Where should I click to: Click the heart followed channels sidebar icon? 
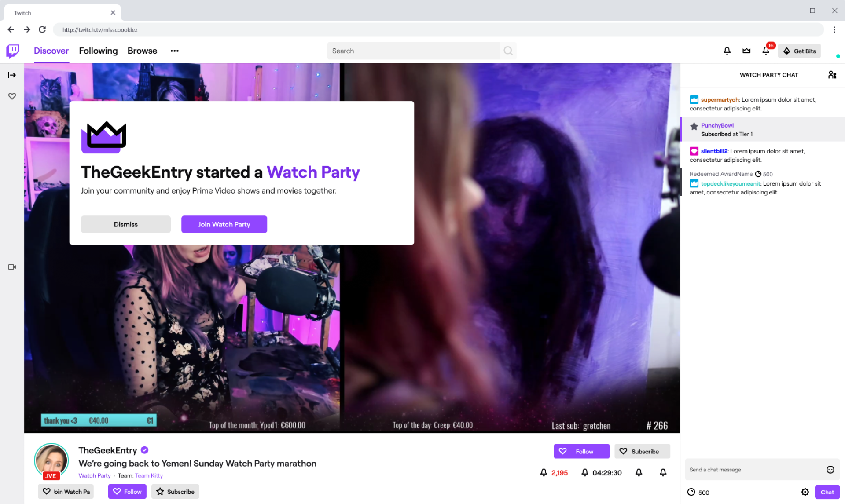coord(12,96)
